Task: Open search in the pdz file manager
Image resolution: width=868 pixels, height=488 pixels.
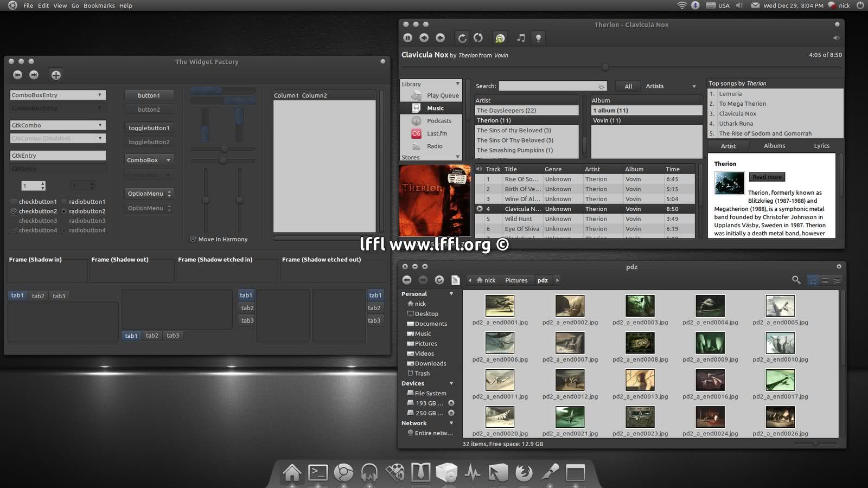Action: point(796,280)
